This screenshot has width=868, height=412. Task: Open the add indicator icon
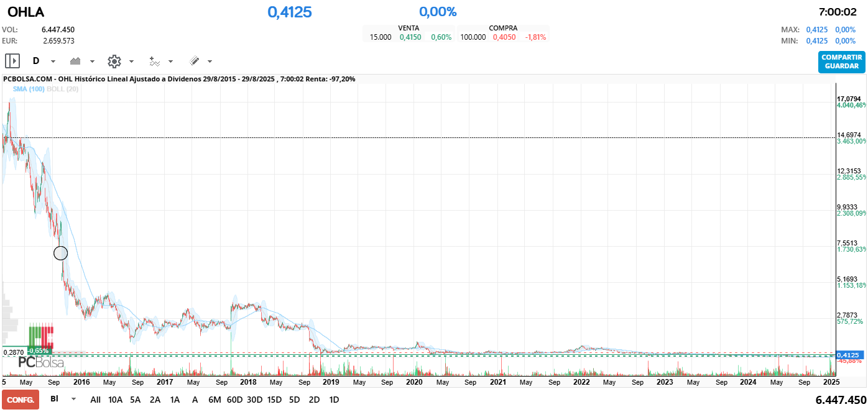pos(154,61)
